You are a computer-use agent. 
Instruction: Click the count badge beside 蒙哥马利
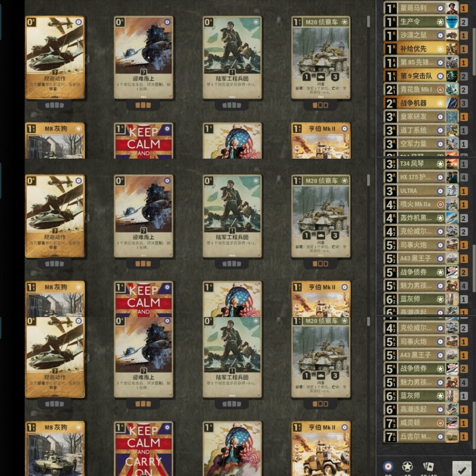[x=464, y=8]
